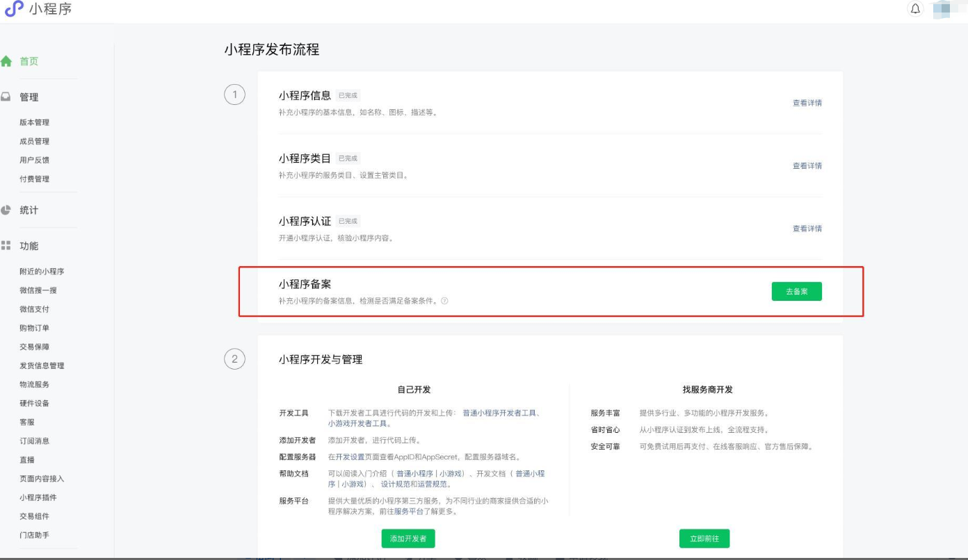Image resolution: width=968 pixels, height=560 pixels.
Task: Click the Mini Program logo icon
Action: pyautogui.click(x=13, y=9)
